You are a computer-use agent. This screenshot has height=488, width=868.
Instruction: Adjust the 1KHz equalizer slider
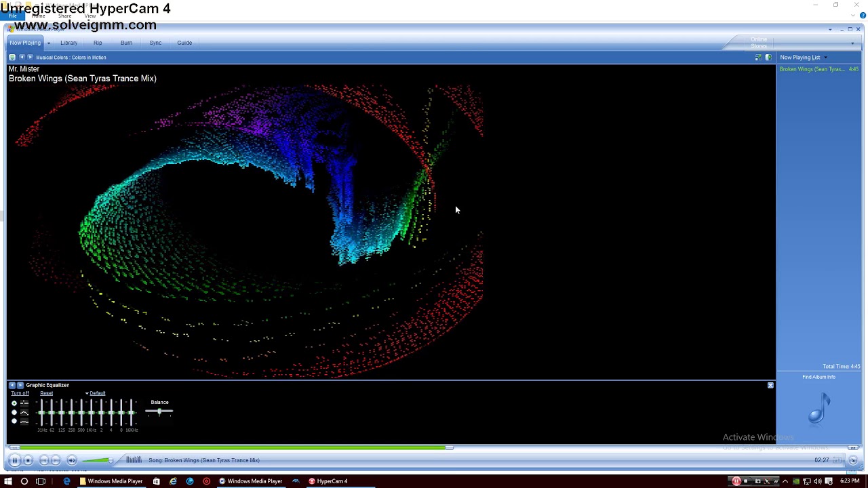(x=92, y=412)
